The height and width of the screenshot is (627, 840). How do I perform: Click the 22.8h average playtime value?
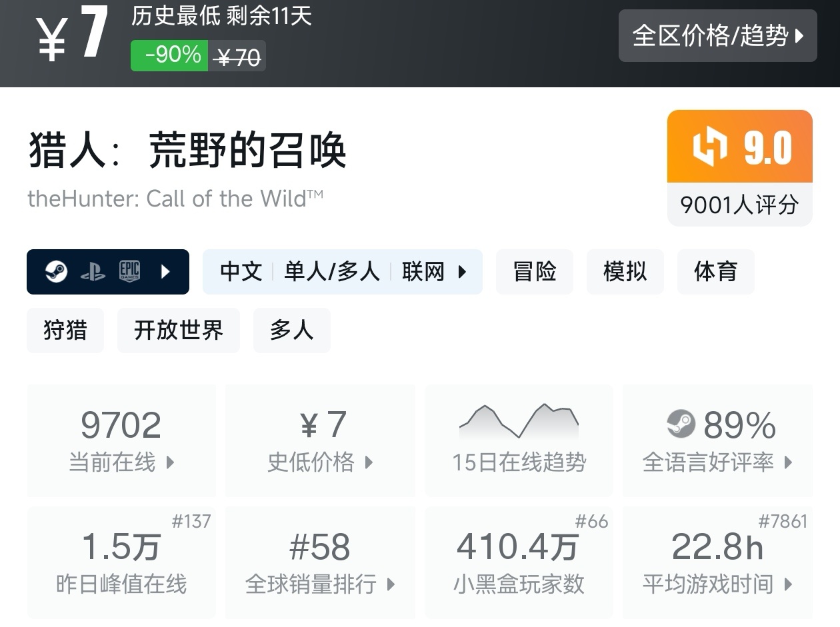(x=717, y=547)
